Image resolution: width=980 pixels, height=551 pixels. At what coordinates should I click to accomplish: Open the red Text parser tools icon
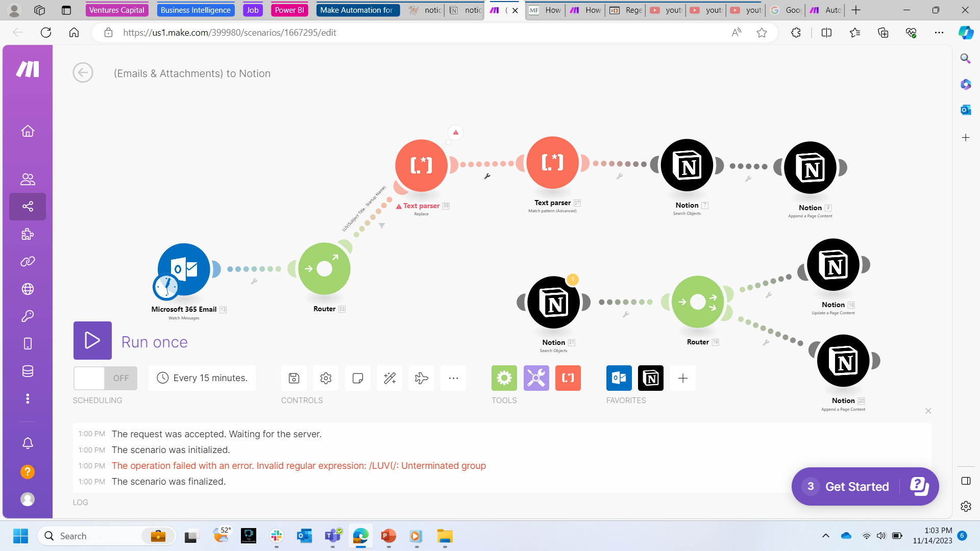tap(568, 378)
